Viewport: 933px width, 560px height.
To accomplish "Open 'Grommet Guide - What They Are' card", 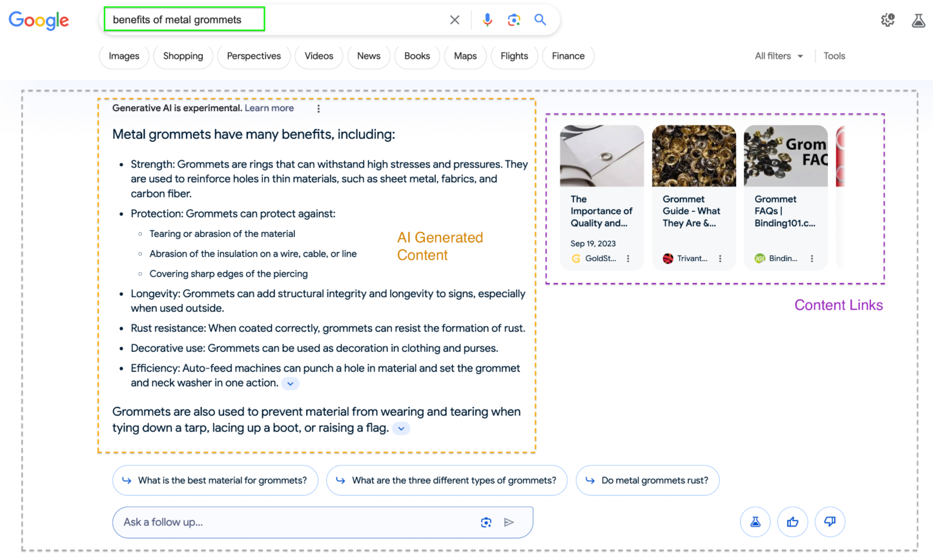I will tap(693, 211).
